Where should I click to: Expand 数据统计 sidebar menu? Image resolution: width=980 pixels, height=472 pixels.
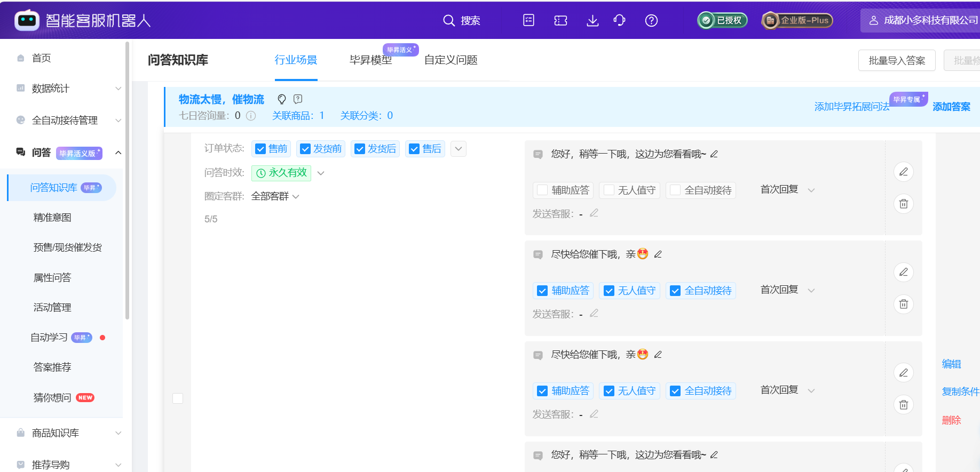(x=118, y=89)
